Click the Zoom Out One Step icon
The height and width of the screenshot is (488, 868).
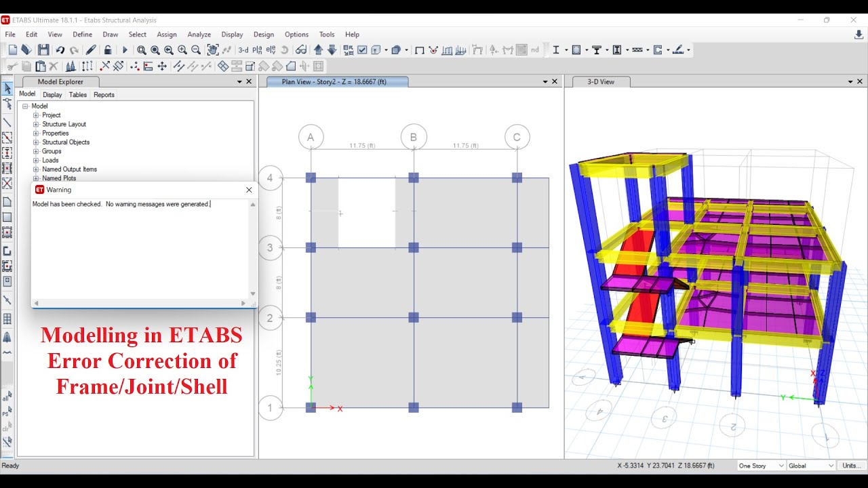click(x=196, y=50)
